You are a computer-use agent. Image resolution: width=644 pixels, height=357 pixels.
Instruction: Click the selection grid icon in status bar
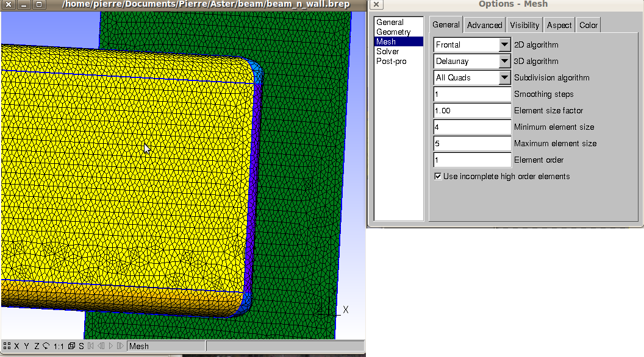(7, 346)
